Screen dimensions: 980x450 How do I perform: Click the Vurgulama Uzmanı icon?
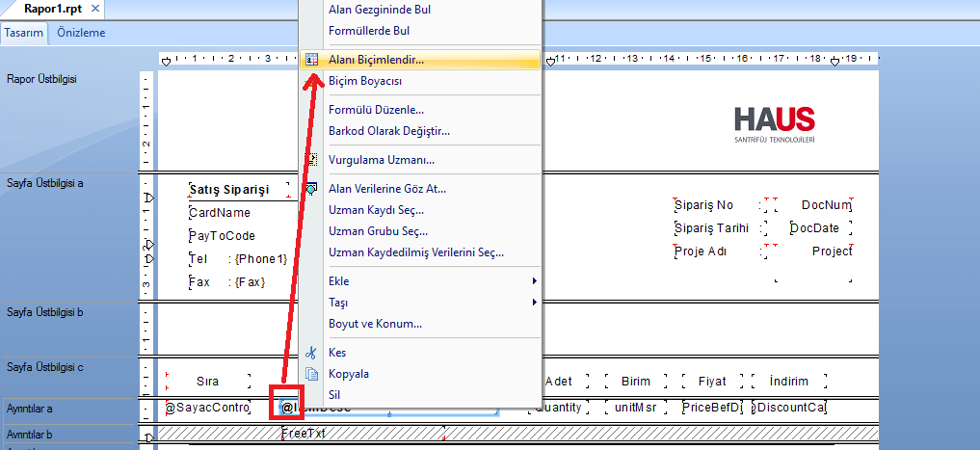click(311, 160)
